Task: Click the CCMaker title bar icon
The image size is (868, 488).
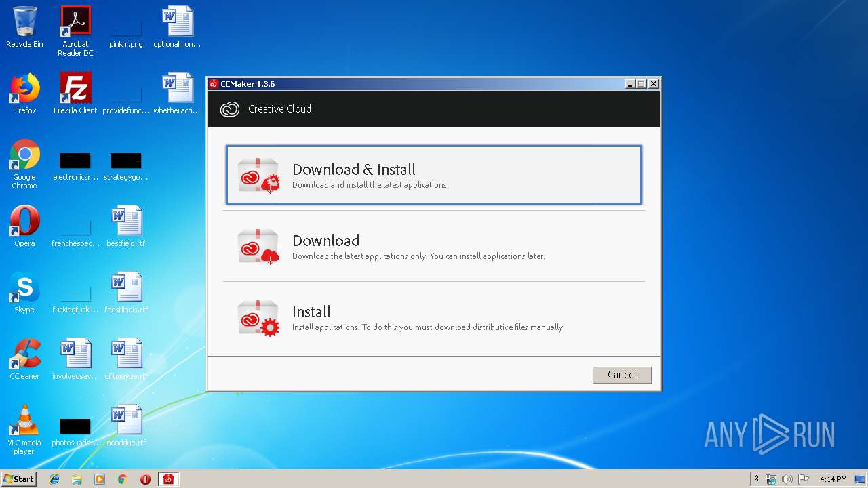Action: pyautogui.click(x=214, y=84)
